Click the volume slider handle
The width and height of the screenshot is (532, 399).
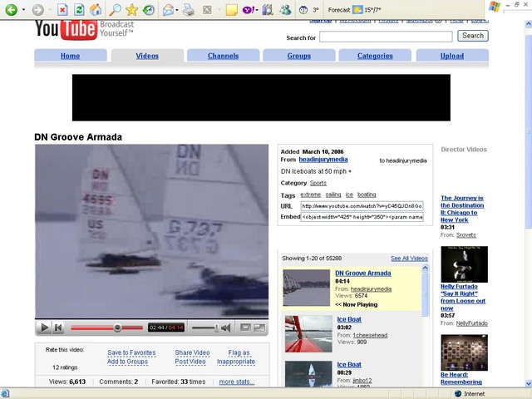[216, 328]
